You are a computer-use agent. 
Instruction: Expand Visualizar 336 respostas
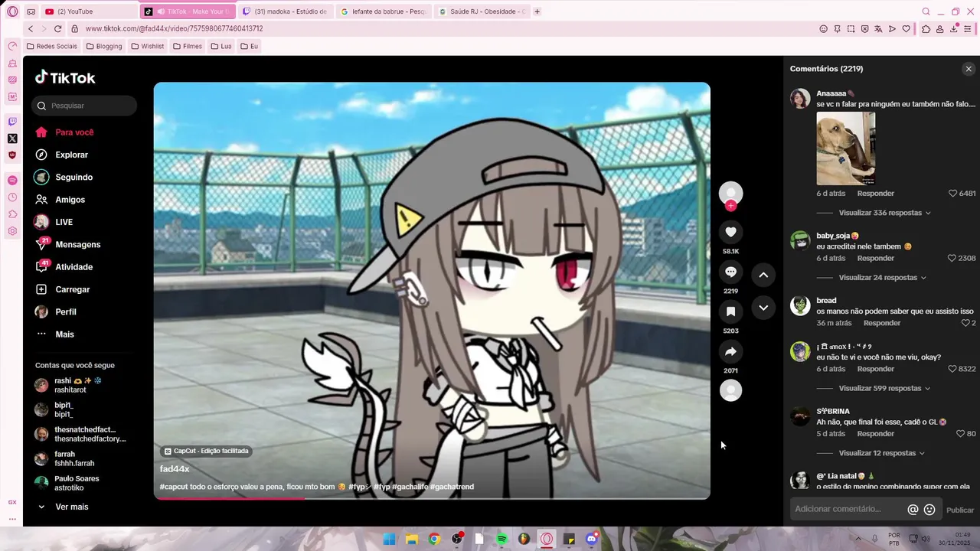[x=884, y=213]
